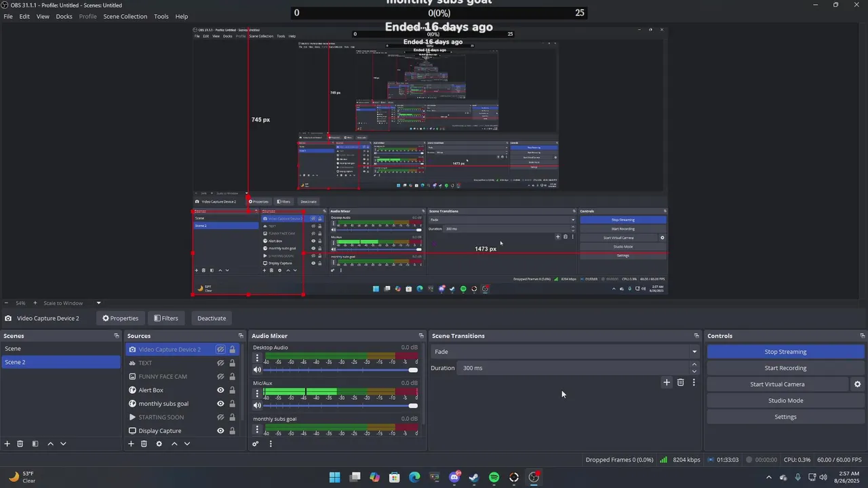Open Settings from the Controls panel
The width and height of the screenshot is (868, 488).
point(785,417)
